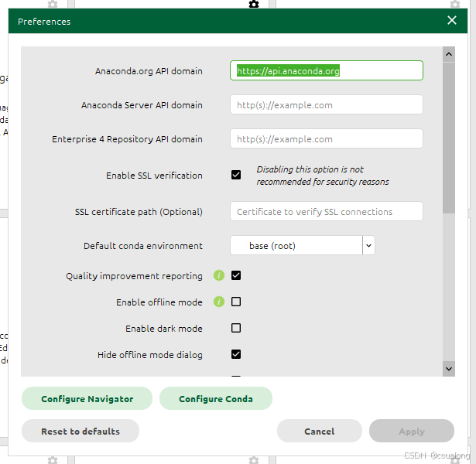Screen dimensions: 476x464
Task: Close the Preferences dialog with X
Action: [x=452, y=20]
